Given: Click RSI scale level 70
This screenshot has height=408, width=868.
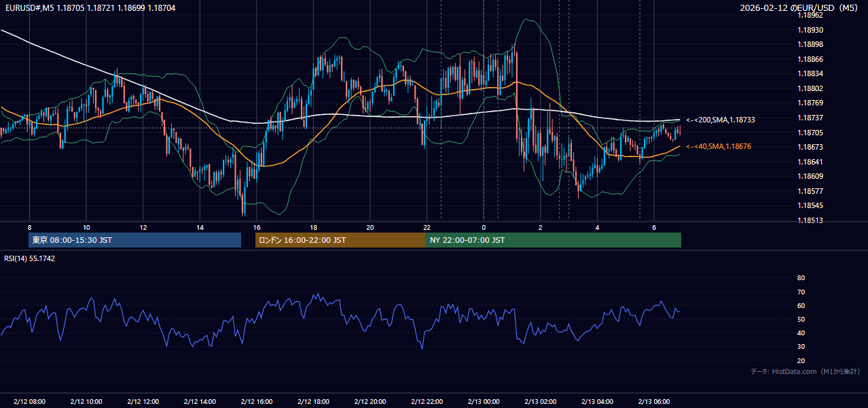Looking at the screenshot, I should (x=801, y=292).
